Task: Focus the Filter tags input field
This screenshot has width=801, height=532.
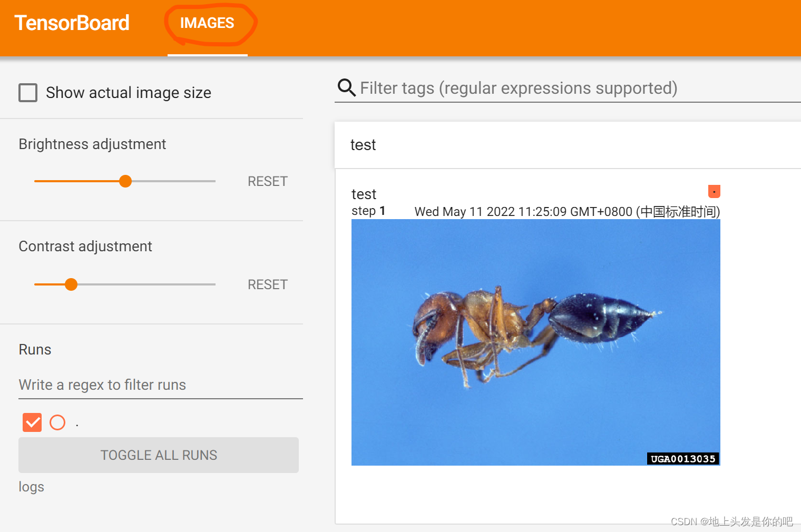Action: coord(580,88)
